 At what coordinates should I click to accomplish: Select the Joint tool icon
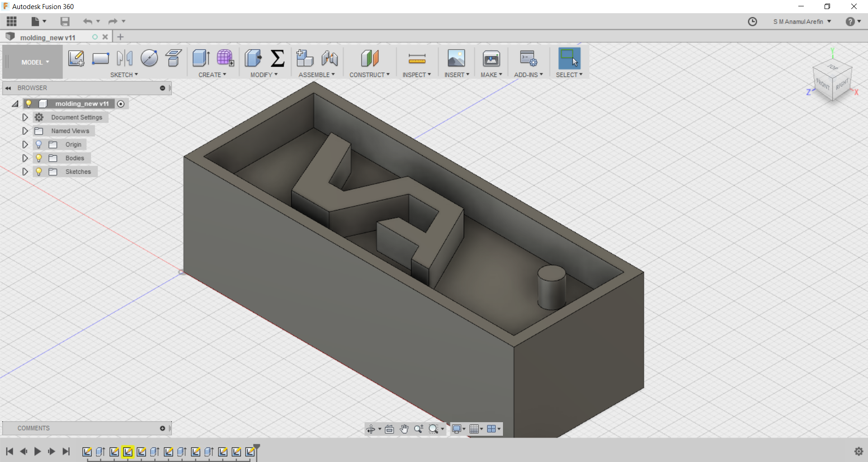click(x=330, y=58)
